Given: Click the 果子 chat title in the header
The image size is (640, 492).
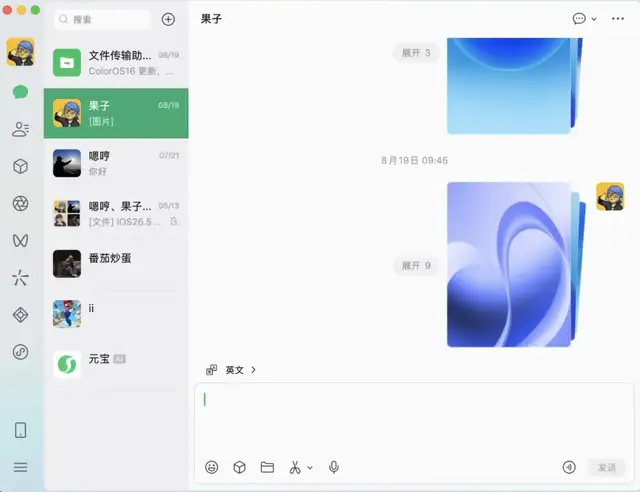Looking at the screenshot, I should click(x=211, y=19).
